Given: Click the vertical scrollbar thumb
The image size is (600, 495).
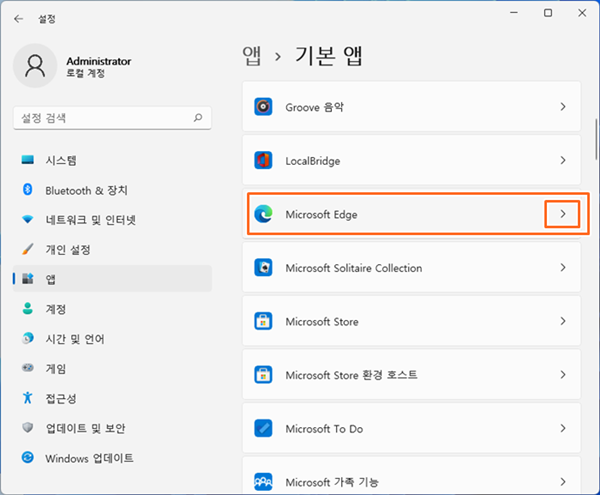Looking at the screenshot, I should [596, 140].
